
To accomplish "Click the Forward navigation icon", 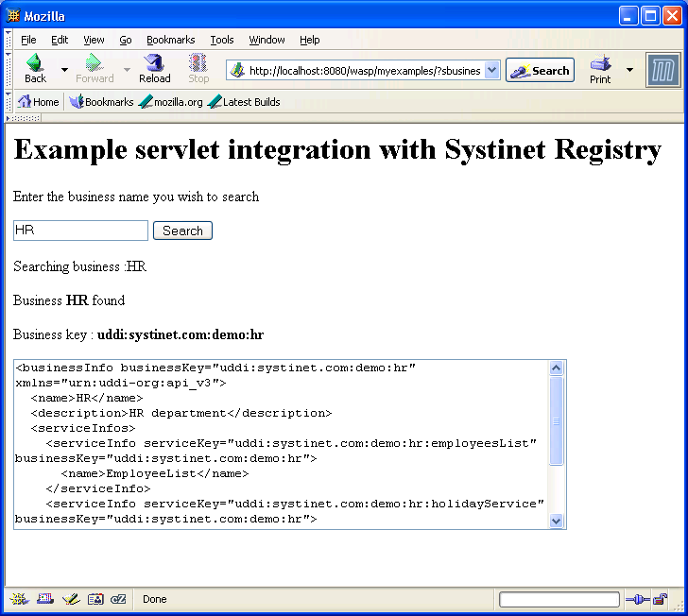I will pyautogui.click(x=95, y=69).
